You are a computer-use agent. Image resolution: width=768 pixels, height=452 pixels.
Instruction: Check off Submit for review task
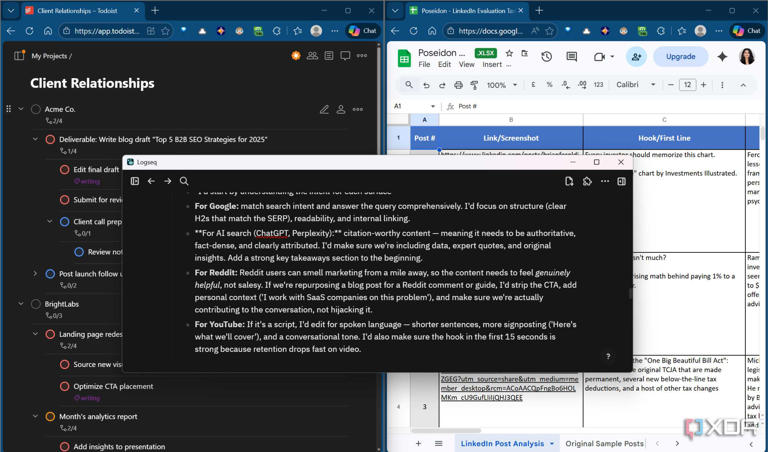(64, 200)
